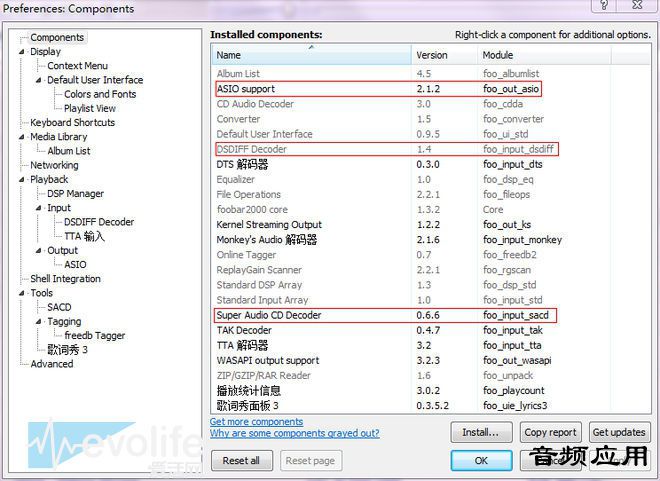Select the CD Audio Decoder component

[x=431, y=104]
